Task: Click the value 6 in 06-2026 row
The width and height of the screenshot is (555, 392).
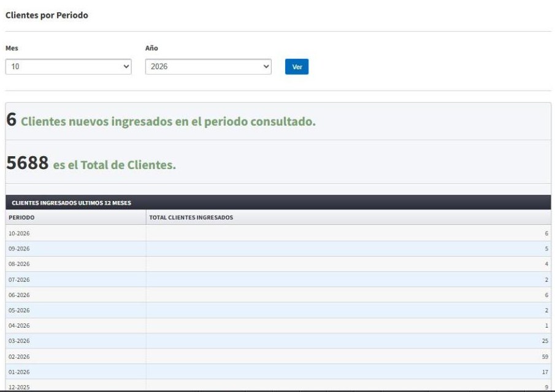Action: [x=546, y=295]
